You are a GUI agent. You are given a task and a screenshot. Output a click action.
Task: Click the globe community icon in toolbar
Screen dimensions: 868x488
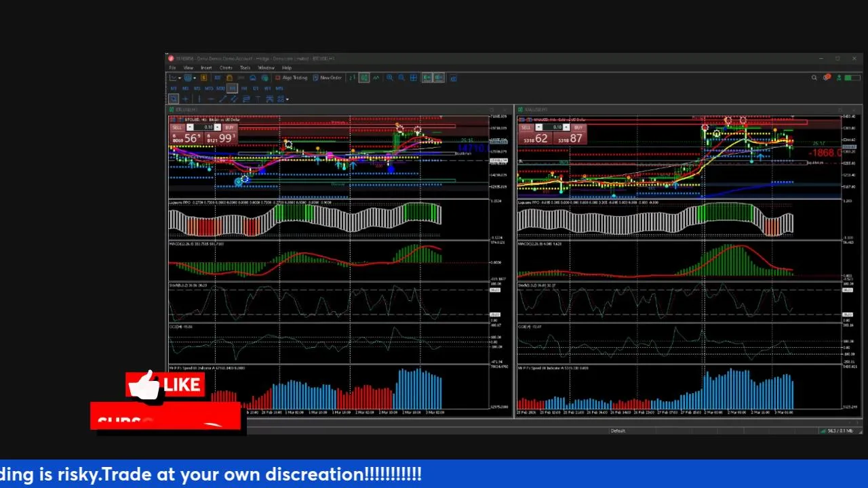264,77
